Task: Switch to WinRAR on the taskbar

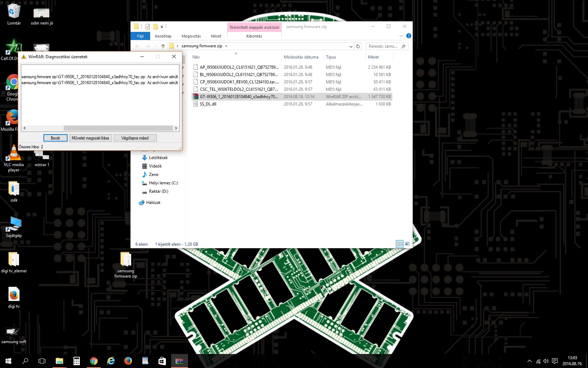Action: point(180,361)
